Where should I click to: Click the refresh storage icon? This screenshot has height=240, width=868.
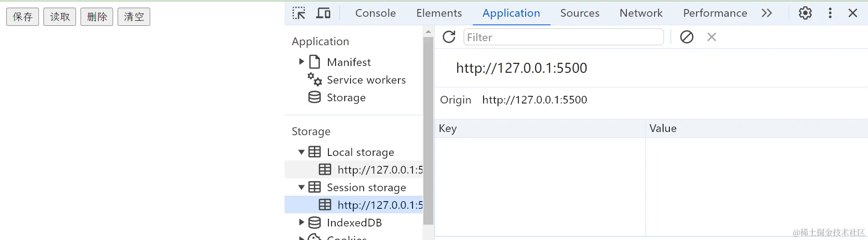tap(449, 37)
